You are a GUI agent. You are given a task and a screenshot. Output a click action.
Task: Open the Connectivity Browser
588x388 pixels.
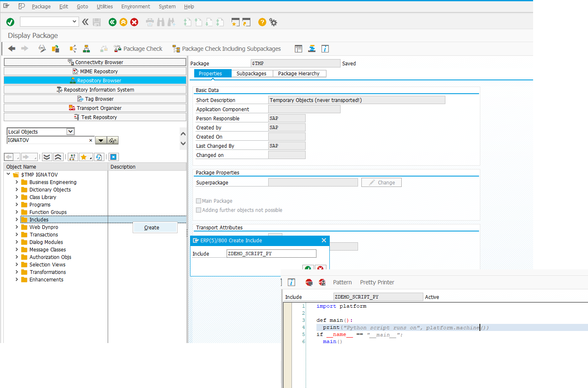click(95, 62)
